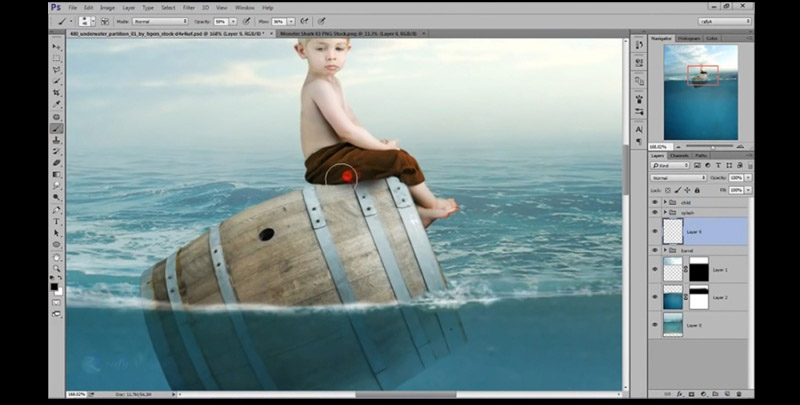The height and width of the screenshot is (405, 800).
Task: Swap foreground and background colors
Action: 60,279
